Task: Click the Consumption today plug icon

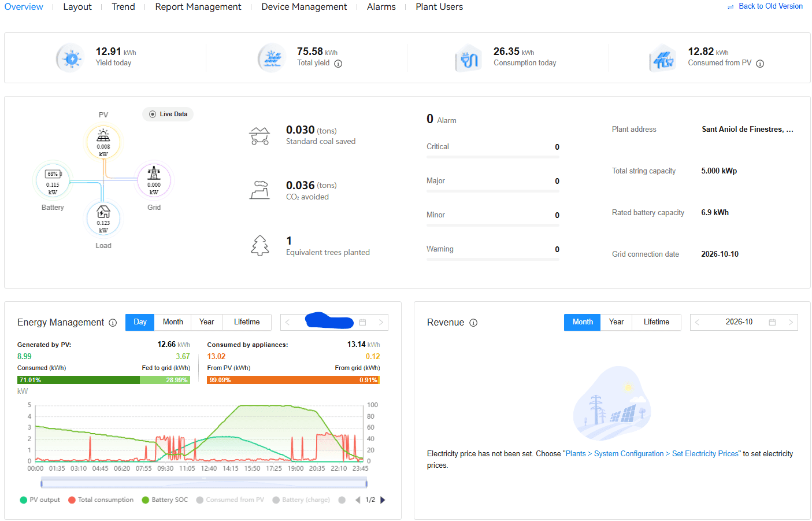Action: [x=468, y=58]
